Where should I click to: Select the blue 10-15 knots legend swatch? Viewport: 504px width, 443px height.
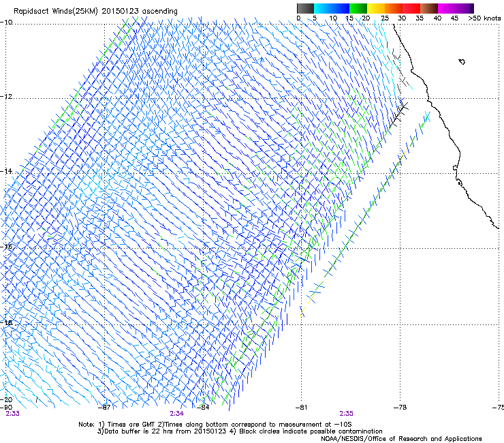tap(341, 8)
